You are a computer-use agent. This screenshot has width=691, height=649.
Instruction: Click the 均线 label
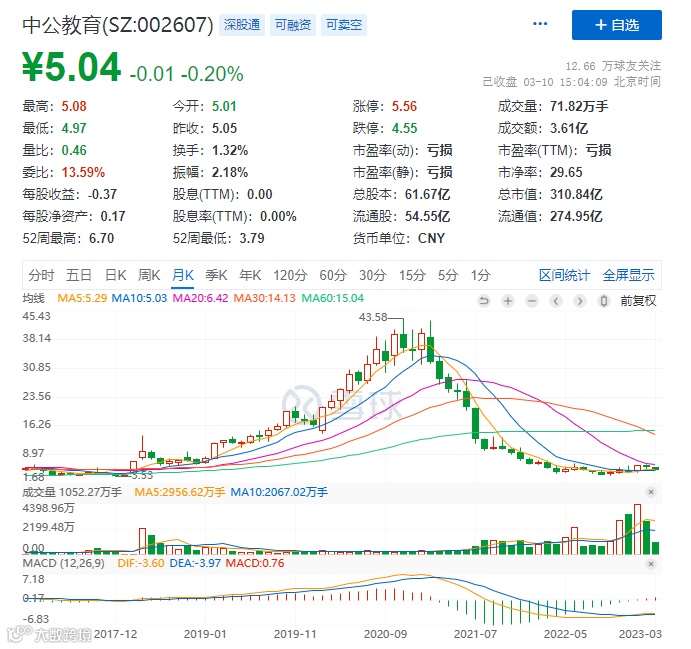(x=33, y=298)
